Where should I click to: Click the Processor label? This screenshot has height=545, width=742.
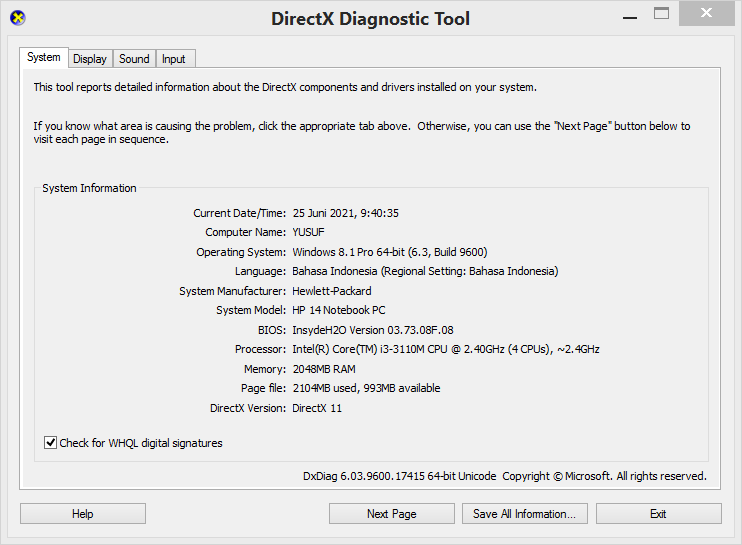(x=260, y=349)
